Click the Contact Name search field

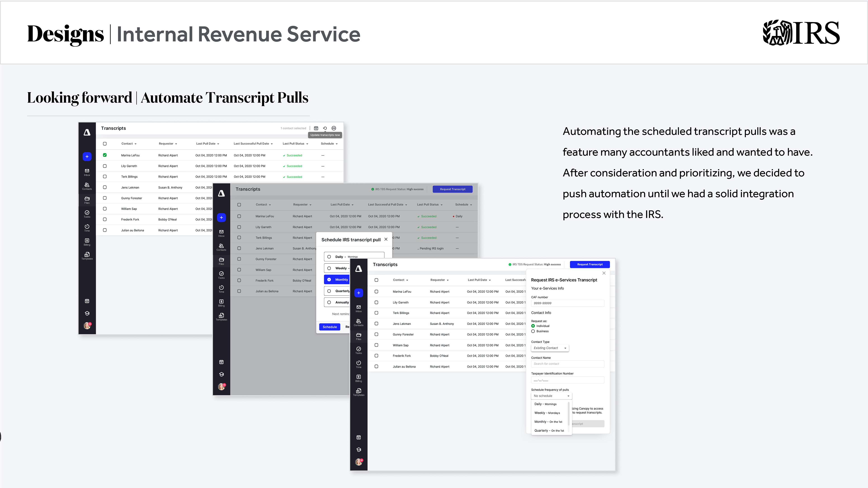point(567,364)
